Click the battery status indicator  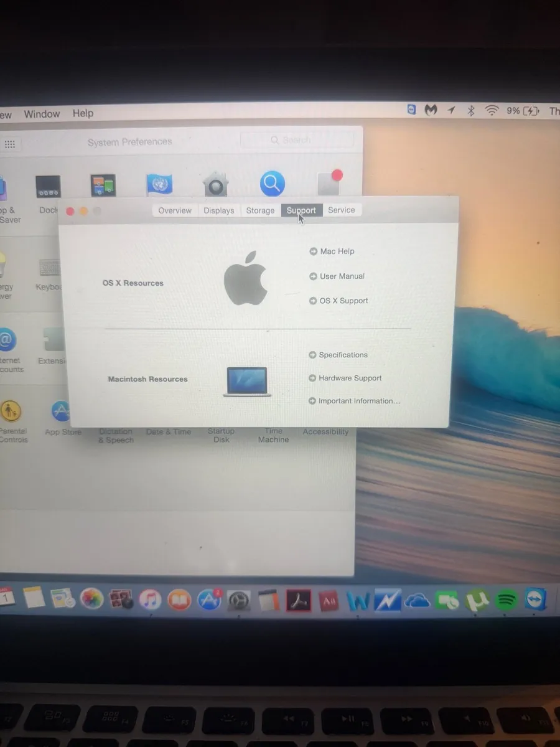523,111
